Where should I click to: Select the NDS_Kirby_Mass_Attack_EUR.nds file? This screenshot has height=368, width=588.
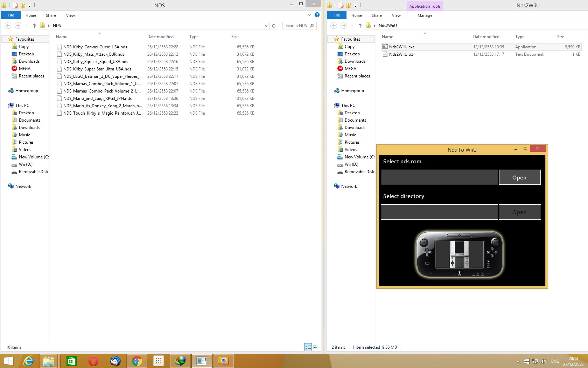point(94,54)
